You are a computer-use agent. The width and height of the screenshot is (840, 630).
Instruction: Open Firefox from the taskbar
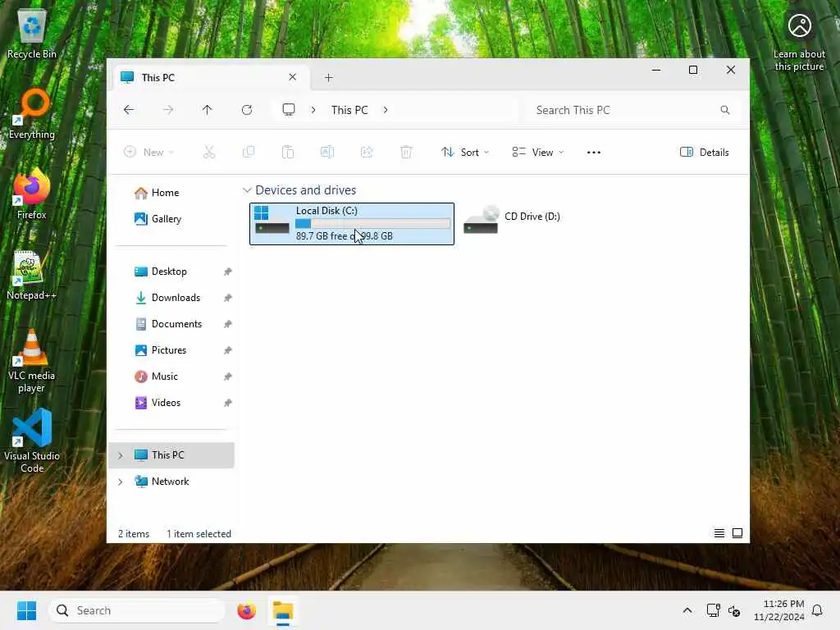246,610
